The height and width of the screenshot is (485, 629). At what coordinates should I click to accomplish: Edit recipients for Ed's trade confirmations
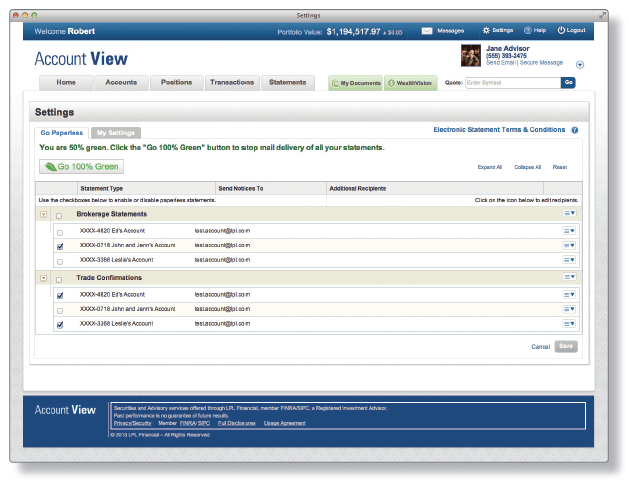[x=569, y=294]
